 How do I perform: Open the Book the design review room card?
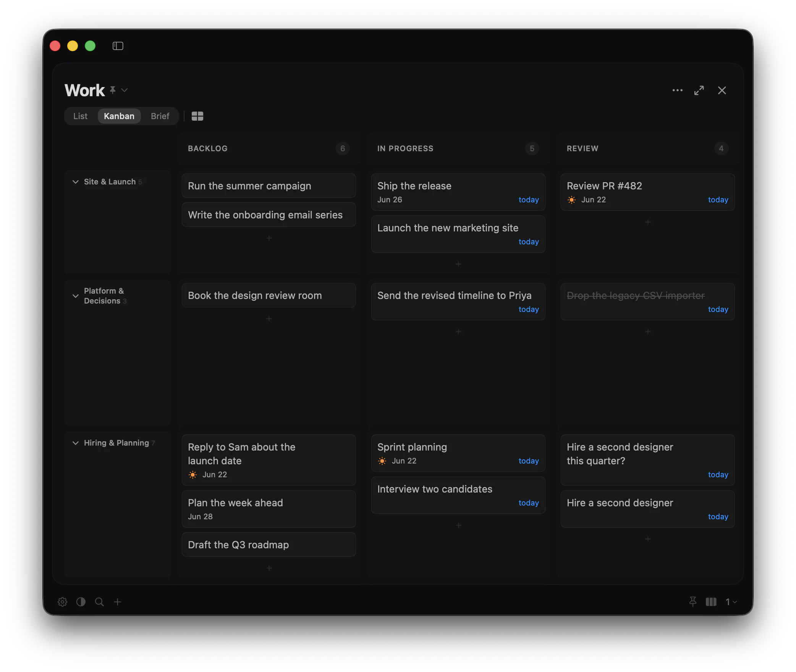pyautogui.click(x=269, y=296)
